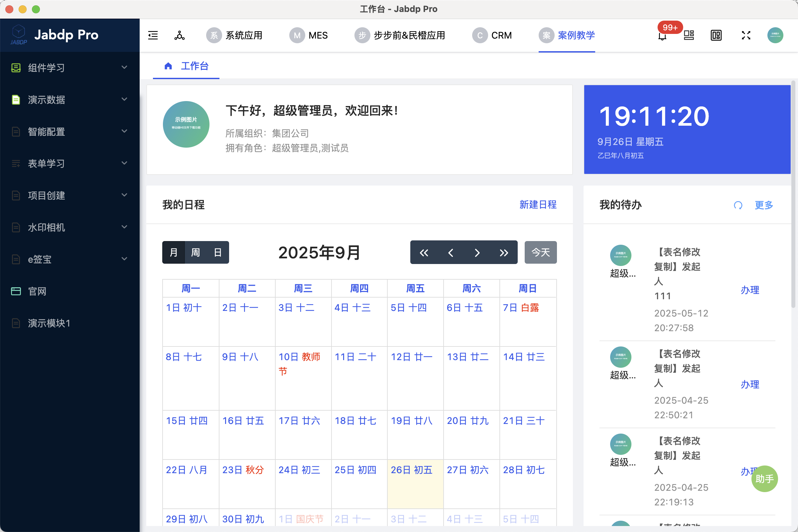Click the fullscreen expand icon
The height and width of the screenshot is (532, 798).
point(746,35)
